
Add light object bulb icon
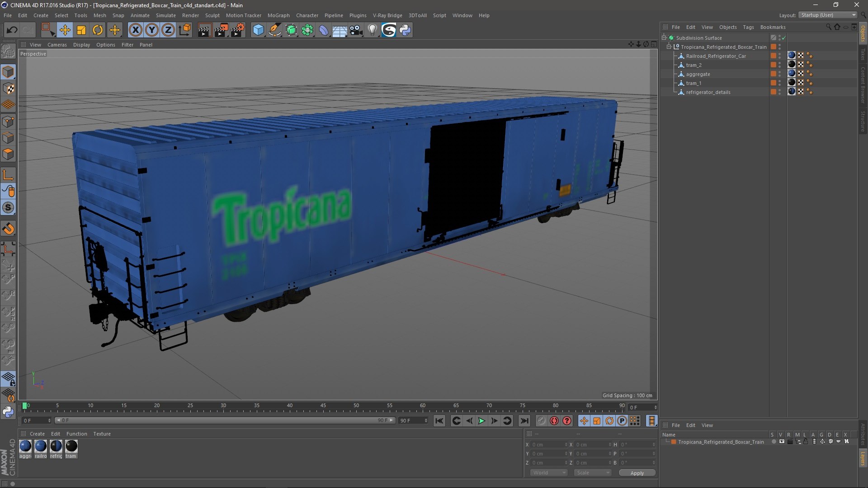373,30
